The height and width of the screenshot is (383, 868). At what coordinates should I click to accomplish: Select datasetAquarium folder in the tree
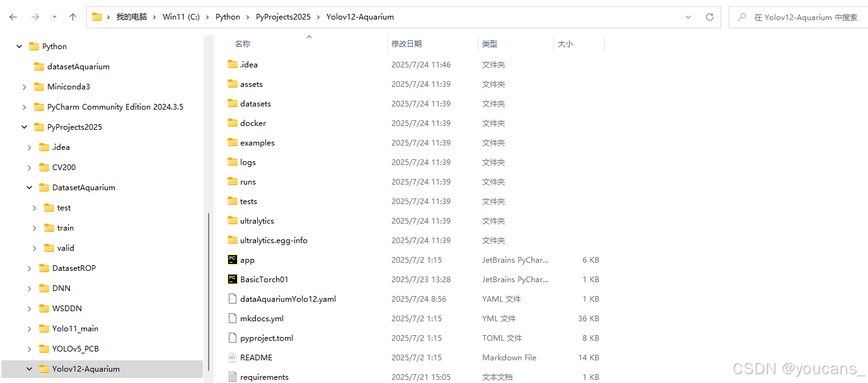[78, 67]
